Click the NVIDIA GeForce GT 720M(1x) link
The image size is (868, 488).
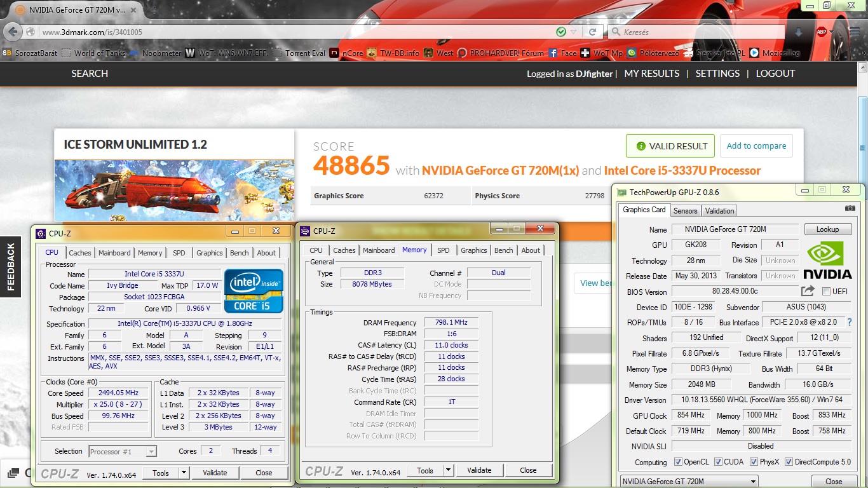coord(501,170)
